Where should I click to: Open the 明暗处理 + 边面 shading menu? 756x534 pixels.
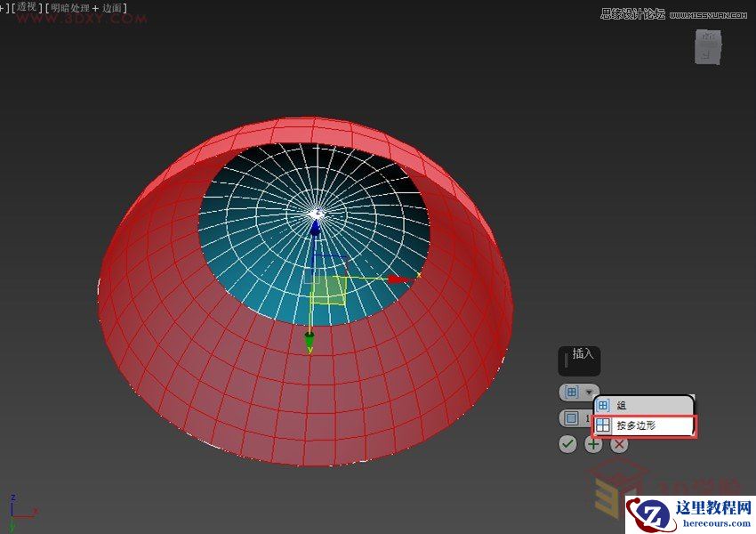tap(85, 8)
